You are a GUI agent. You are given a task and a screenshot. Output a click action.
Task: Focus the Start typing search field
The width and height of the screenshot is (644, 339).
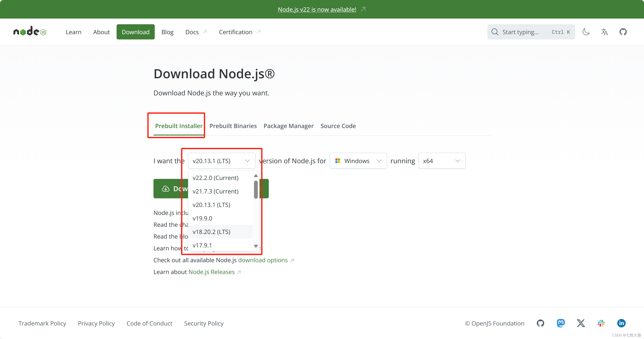coord(531,32)
